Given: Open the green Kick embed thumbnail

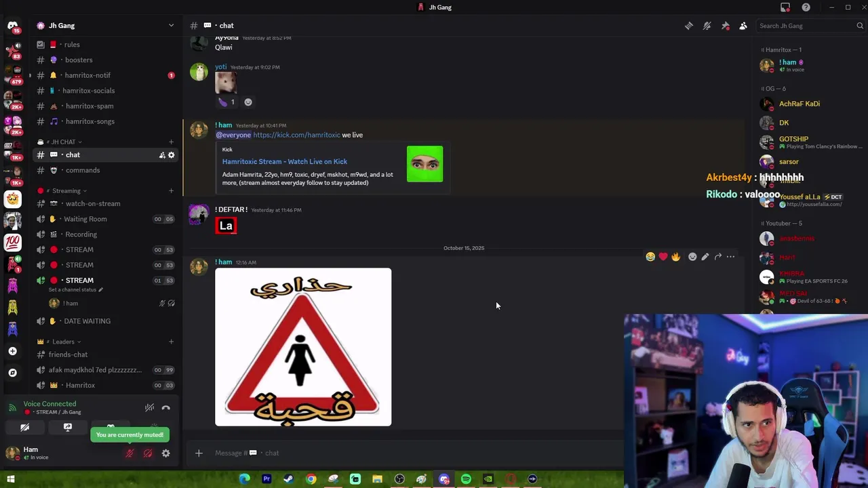Looking at the screenshot, I should 425,164.
